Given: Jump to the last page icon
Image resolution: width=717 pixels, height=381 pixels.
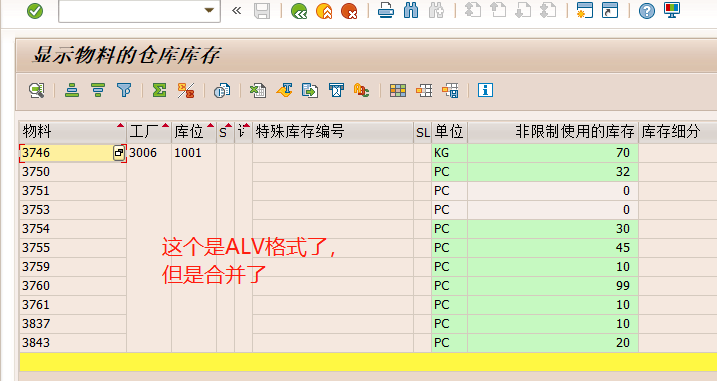Looking at the screenshot, I should [548, 10].
